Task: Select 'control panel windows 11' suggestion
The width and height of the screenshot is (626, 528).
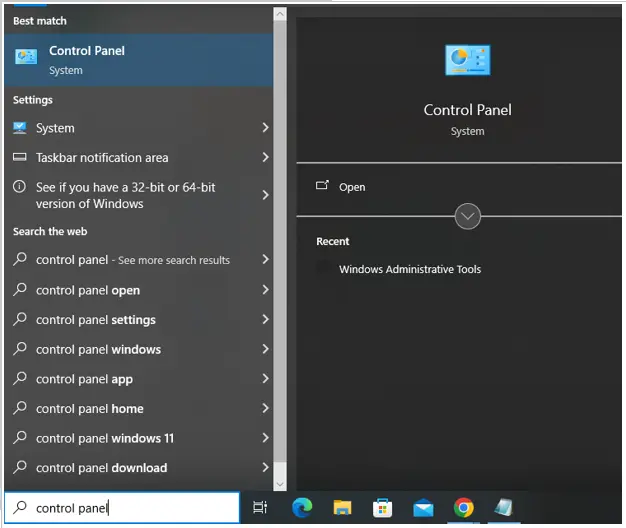Action: click(139, 438)
